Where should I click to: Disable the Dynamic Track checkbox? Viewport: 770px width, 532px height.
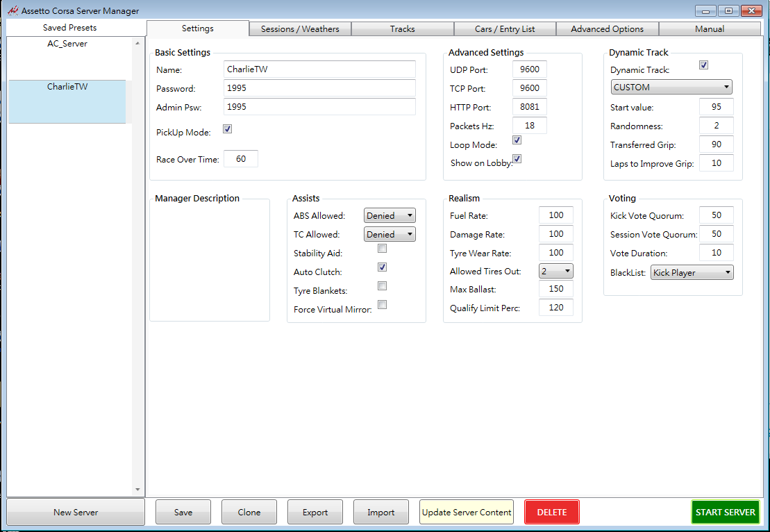[703, 65]
